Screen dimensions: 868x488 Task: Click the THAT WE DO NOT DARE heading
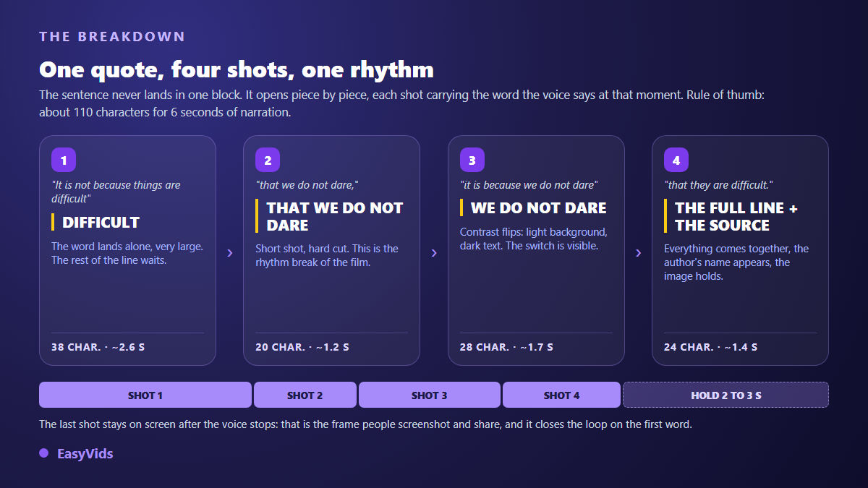[x=335, y=216]
